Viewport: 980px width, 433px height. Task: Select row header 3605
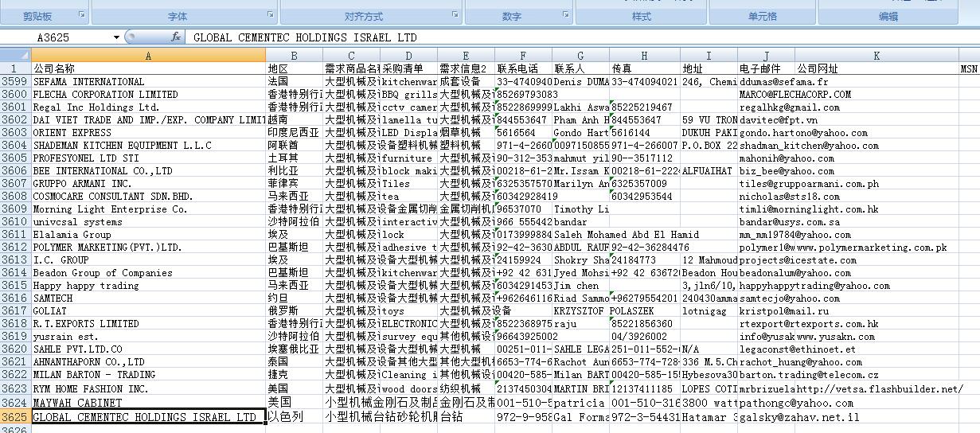[15, 158]
